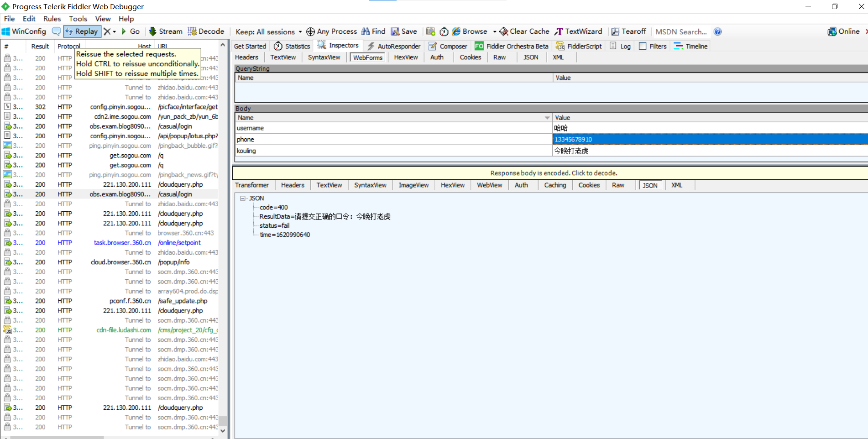Click the Tearoff button
This screenshot has width=868, height=439.
click(628, 31)
